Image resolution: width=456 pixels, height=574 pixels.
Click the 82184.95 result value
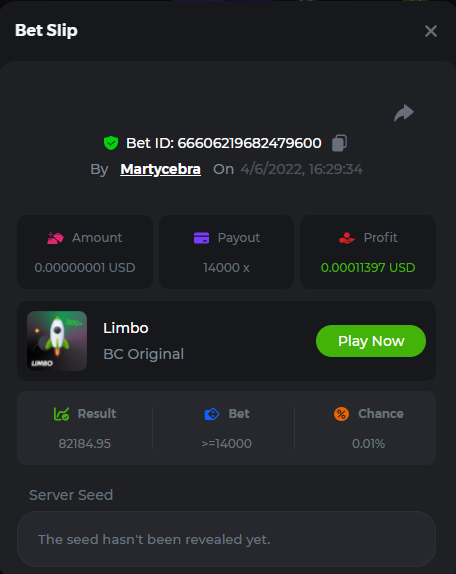click(x=85, y=444)
